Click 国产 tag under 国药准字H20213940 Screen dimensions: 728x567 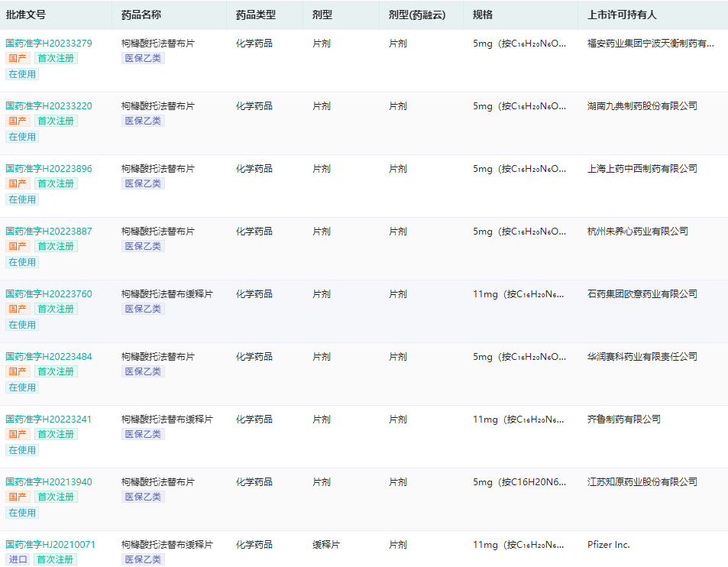pyautogui.click(x=18, y=497)
